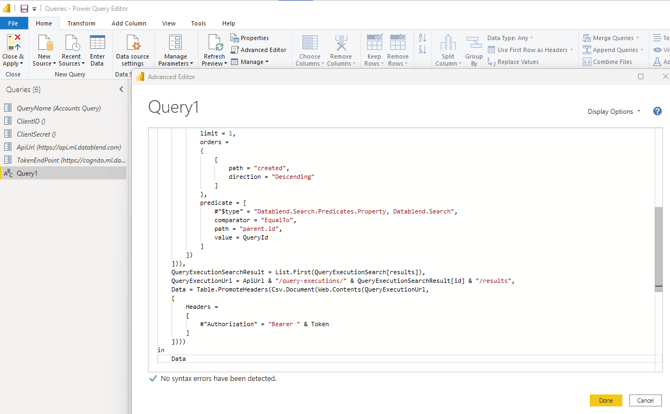Expand Use First Row as Headers dropdown
Viewport: 670px width, 414px height.
point(571,50)
